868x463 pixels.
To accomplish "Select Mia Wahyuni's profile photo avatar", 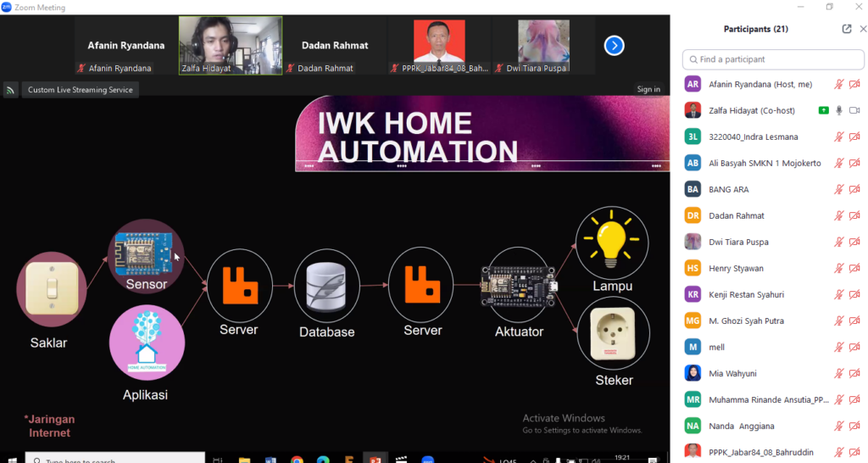I will [693, 373].
